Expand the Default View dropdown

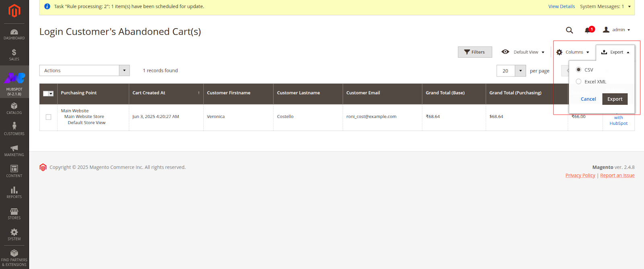pyautogui.click(x=523, y=52)
